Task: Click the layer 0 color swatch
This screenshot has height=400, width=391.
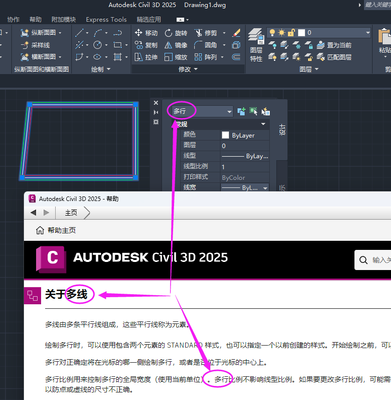Action: click(301, 33)
